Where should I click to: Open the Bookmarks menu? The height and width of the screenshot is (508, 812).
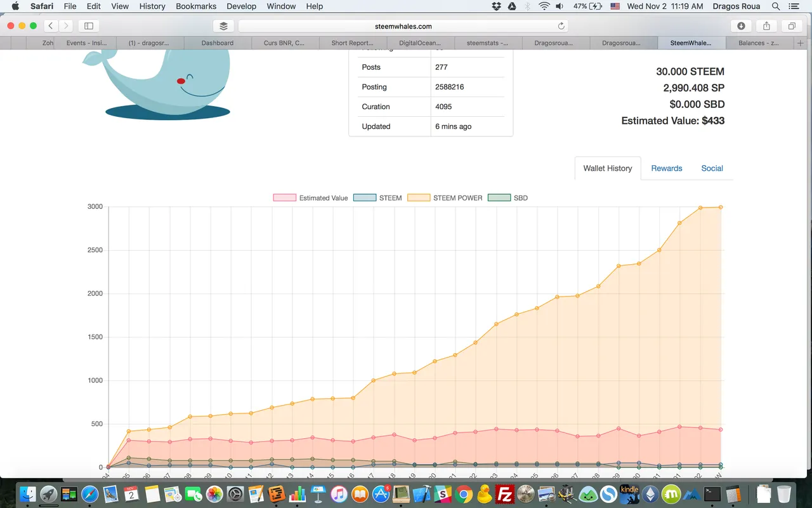[x=196, y=6]
